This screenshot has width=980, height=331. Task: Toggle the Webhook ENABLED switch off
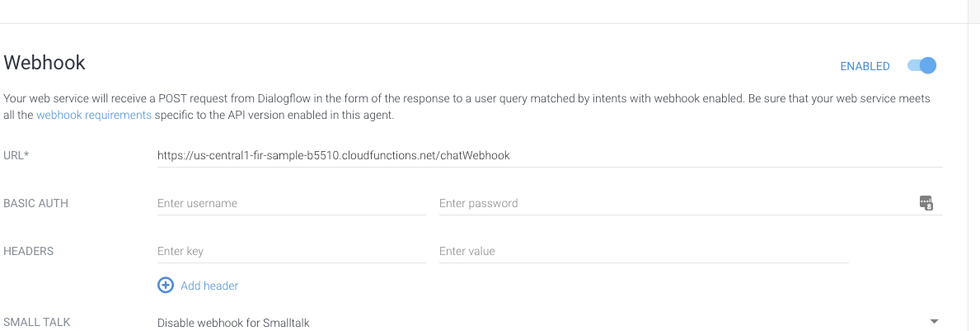pos(922,66)
